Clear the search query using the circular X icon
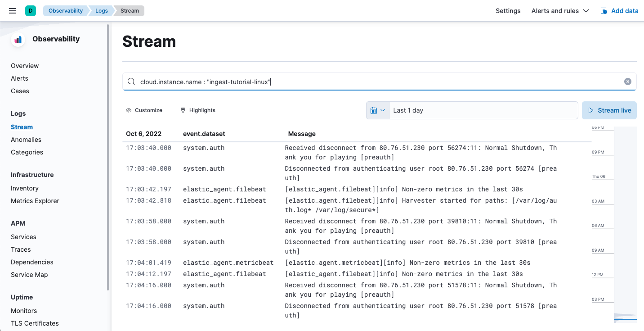Screen dimensions: 644x331 coord(627,81)
